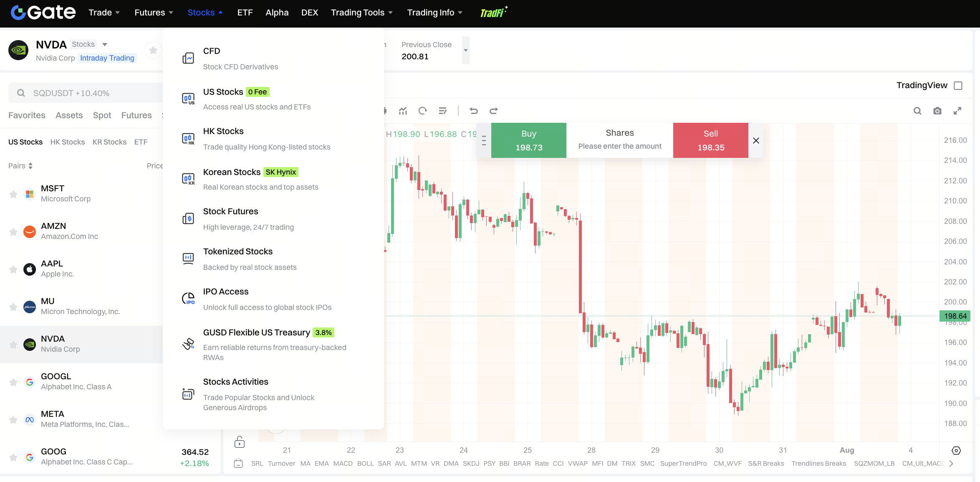Redo the chart action

point(494,111)
